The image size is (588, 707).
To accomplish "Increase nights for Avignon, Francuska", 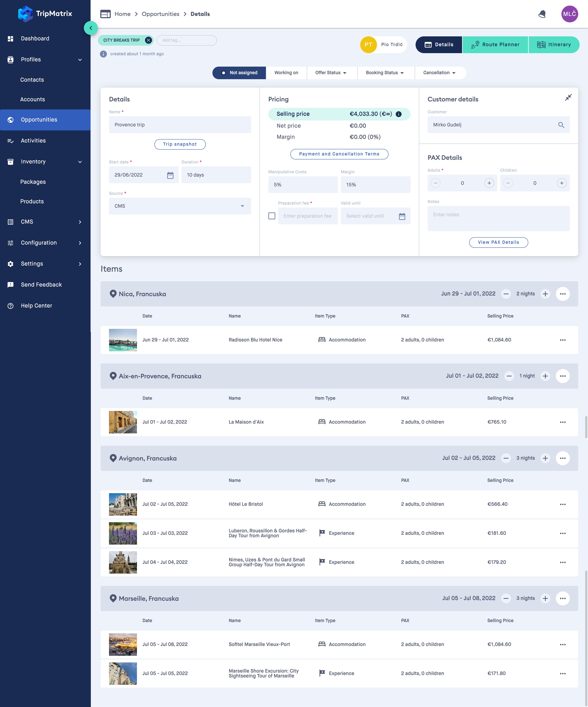I will pyautogui.click(x=545, y=458).
